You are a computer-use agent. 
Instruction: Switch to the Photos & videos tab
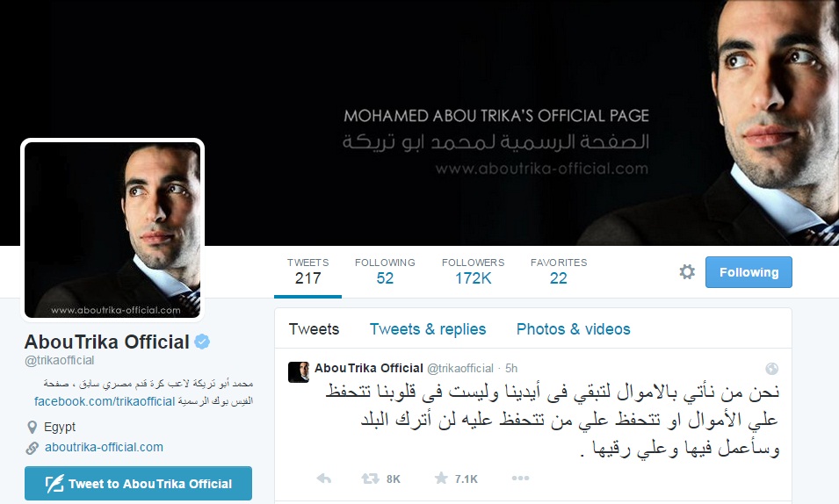tap(573, 329)
